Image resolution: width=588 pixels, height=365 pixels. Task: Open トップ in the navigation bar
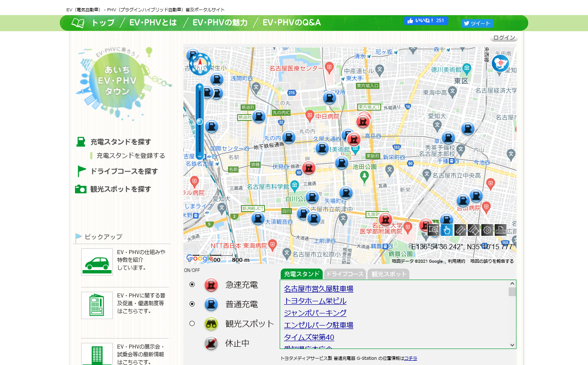[103, 23]
